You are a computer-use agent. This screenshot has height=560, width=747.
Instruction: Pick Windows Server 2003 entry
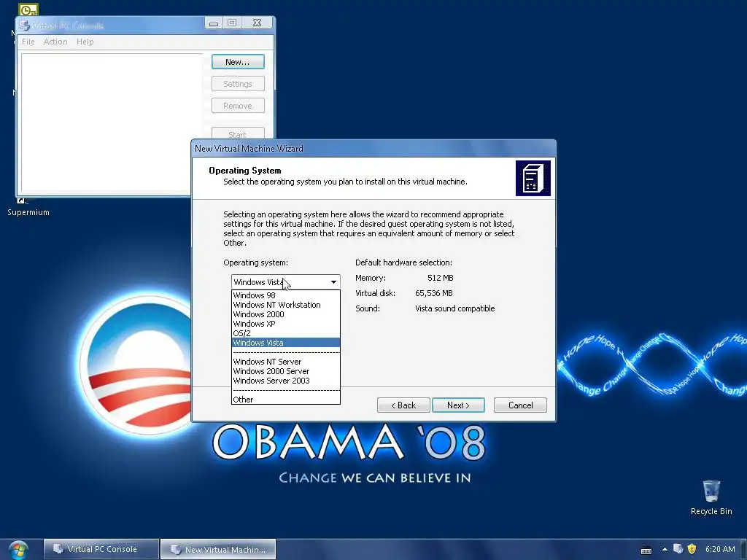tap(286, 381)
